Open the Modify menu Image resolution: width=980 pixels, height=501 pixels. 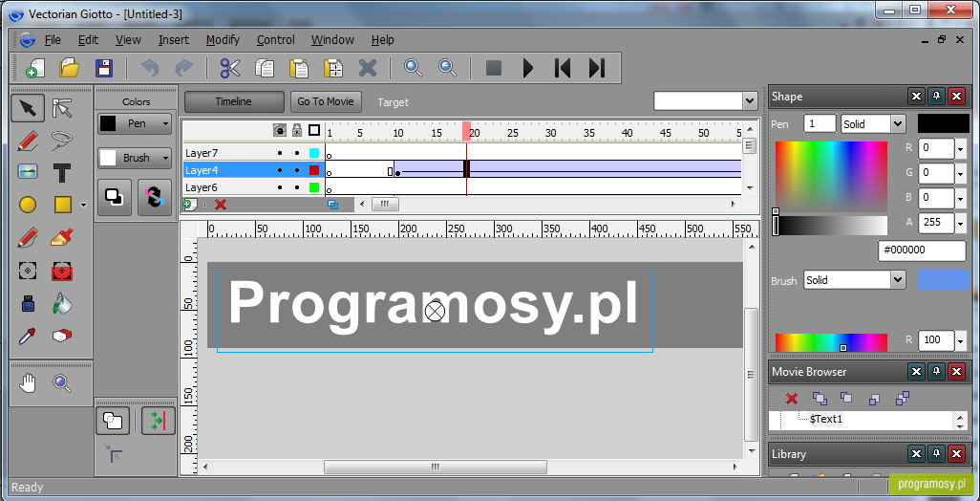[224, 40]
